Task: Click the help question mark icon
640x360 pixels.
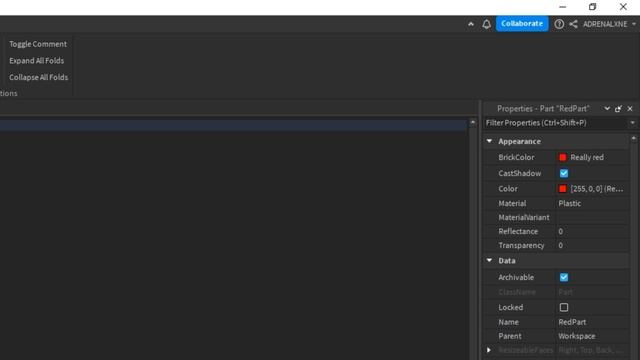Action: 559,24
